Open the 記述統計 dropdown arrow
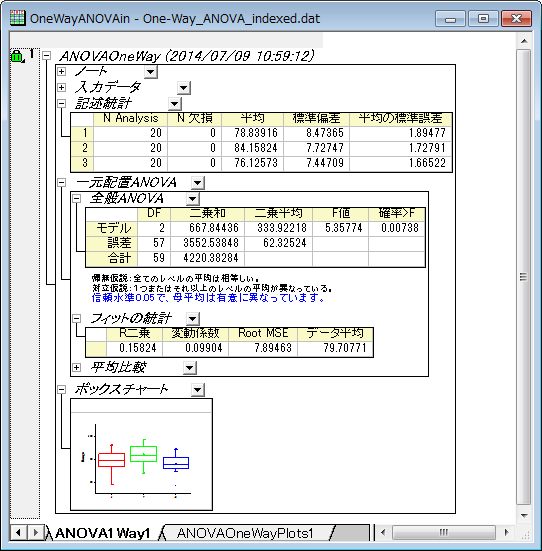Screen dimensions: 542x551 pos(175,104)
